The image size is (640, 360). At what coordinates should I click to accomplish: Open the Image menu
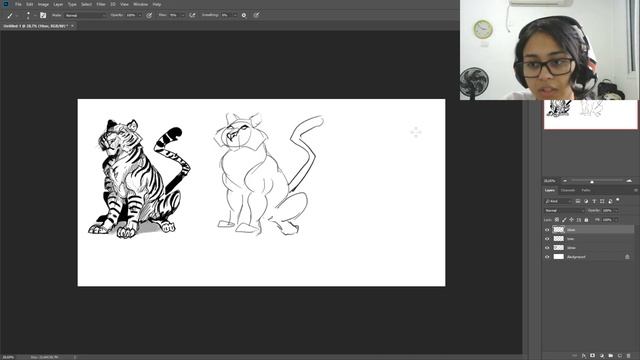43,4
